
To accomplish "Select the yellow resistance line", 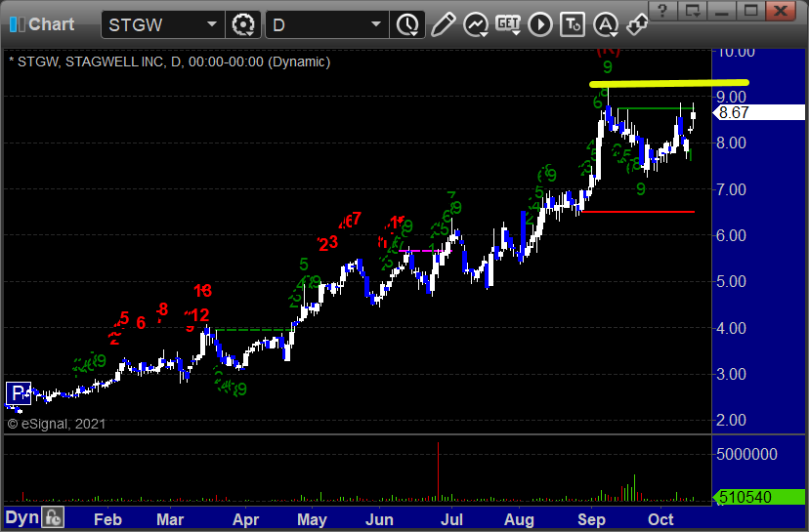I will pos(669,83).
